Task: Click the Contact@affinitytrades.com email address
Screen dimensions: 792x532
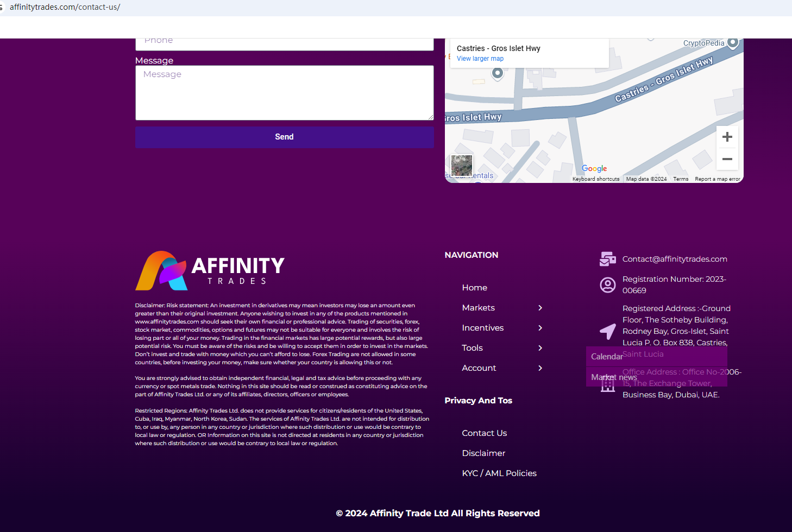Action: [x=675, y=259]
